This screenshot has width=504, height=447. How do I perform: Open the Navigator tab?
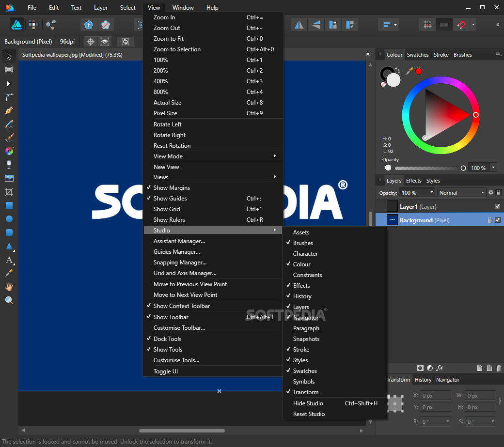(447, 380)
